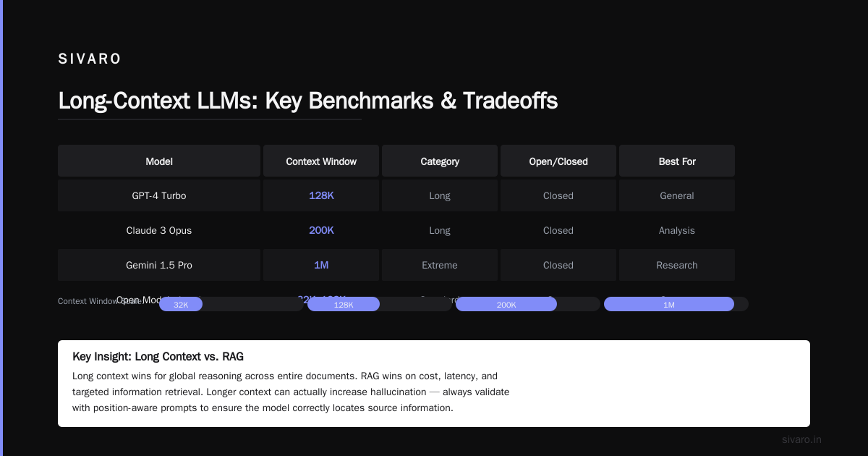Image resolution: width=868 pixels, height=456 pixels.
Task: Select the 200K value in Claude 3 Opus row
Action: [321, 230]
